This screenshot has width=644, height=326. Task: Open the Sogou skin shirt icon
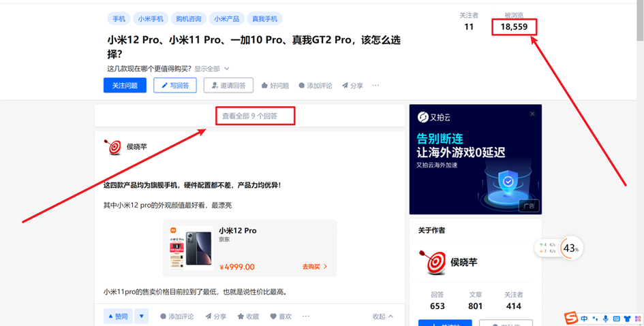point(627,319)
